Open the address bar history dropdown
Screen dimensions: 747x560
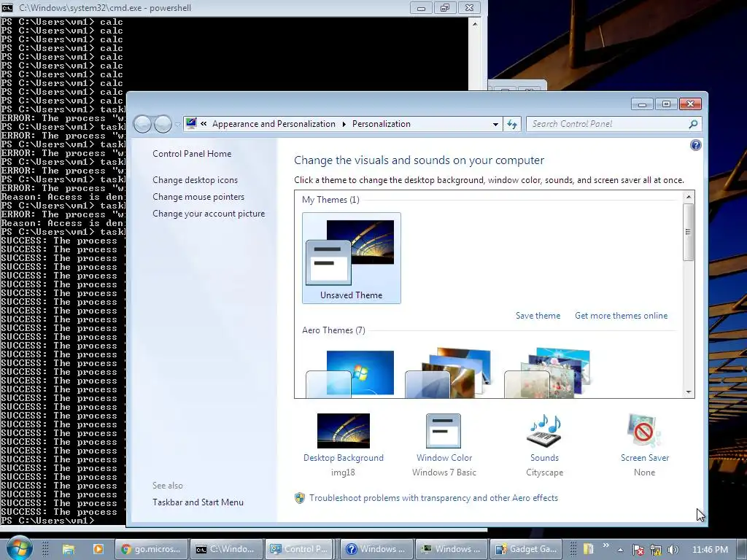tap(495, 124)
